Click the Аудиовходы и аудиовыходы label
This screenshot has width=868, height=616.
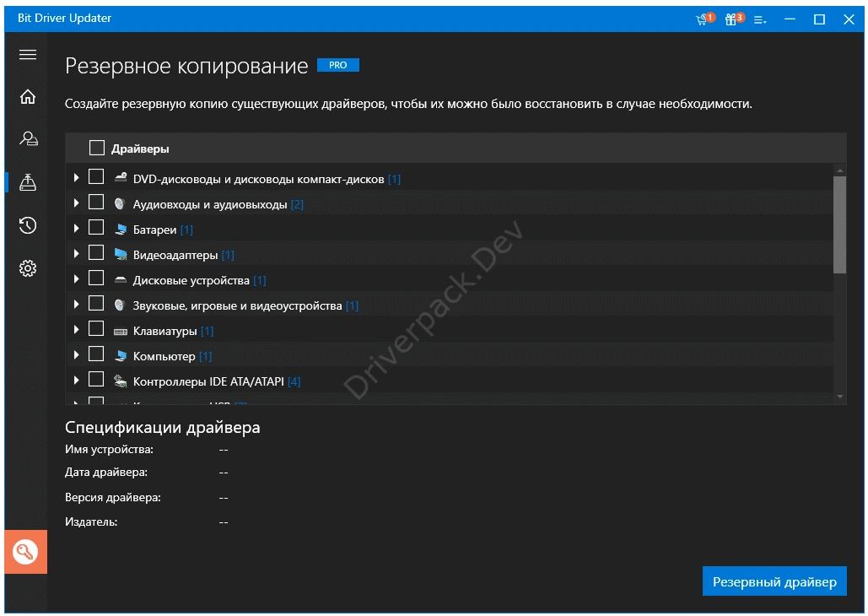(210, 205)
